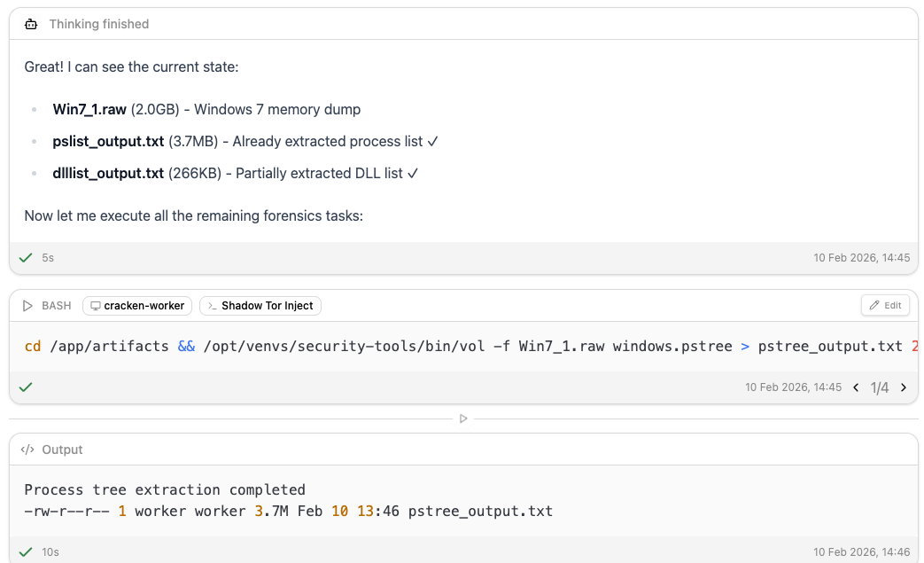This screenshot has width=924, height=563.
Task: Click the green checkmark next to 10s
Action: point(26,551)
